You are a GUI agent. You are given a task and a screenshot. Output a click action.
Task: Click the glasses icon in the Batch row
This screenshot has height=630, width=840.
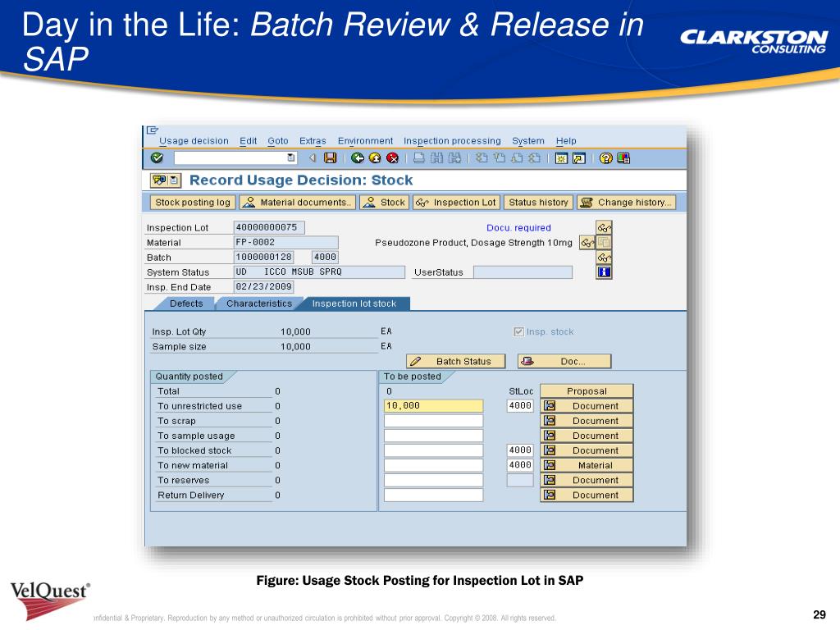coord(604,258)
